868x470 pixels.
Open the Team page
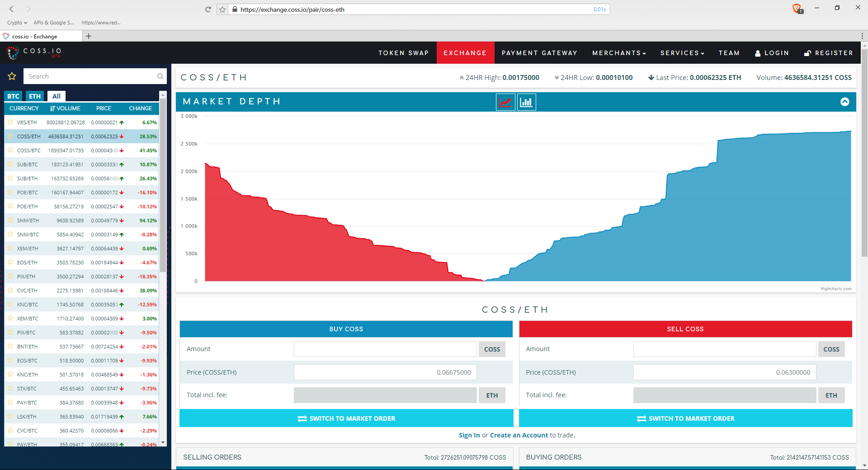(x=729, y=53)
